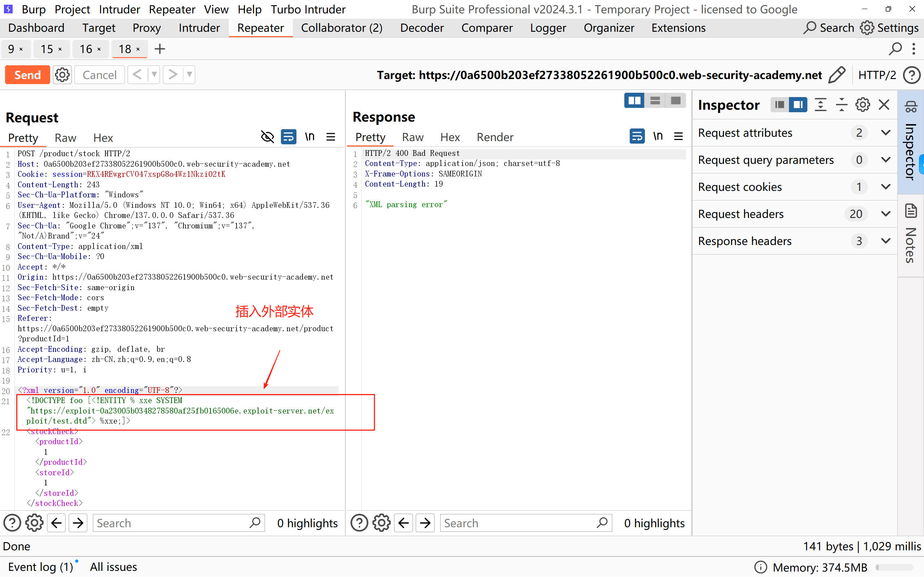Click the memory usage bar
Screen dimensions: 924x577
pos(894,568)
